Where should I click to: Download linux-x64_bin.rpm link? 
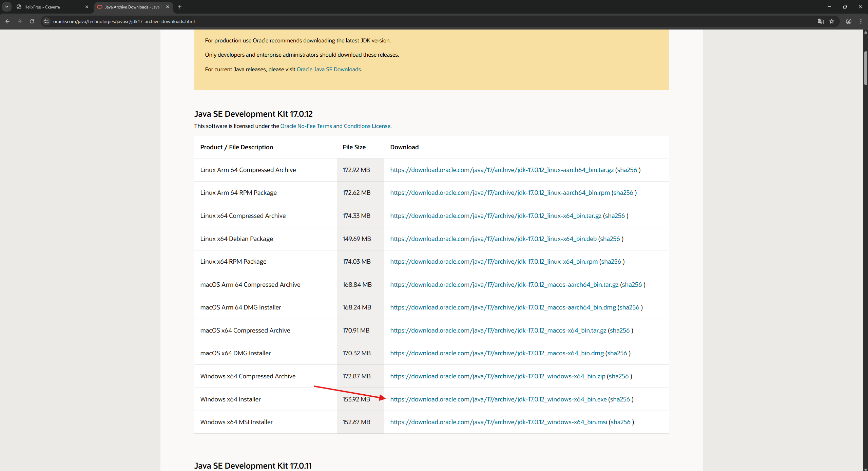[x=494, y=262]
